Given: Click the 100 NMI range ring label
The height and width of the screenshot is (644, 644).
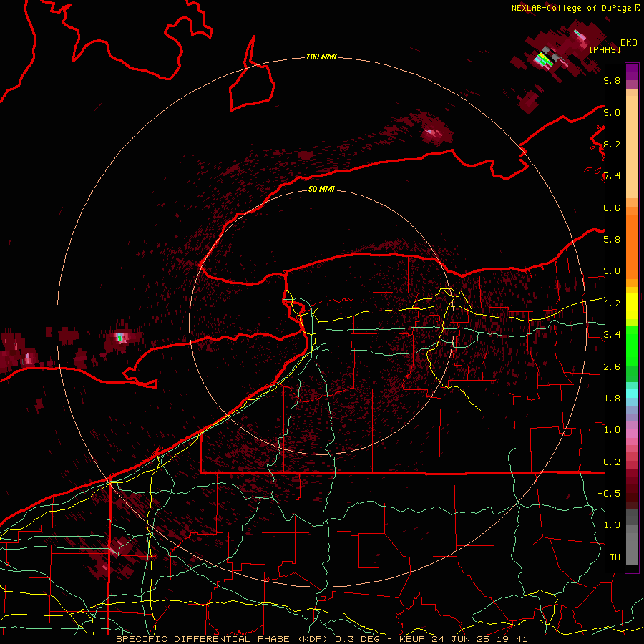Looking at the screenshot, I should point(321,57).
